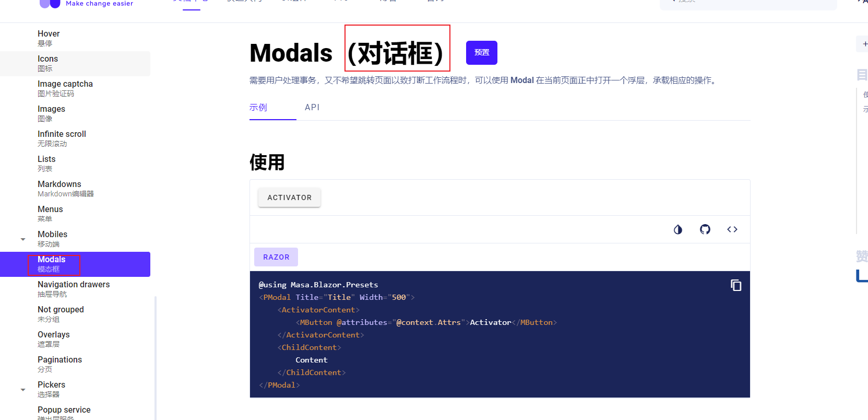The height and width of the screenshot is (420, 868).
Task: Open the Markdowns sidebar item
Action: (x=75, y=189)
